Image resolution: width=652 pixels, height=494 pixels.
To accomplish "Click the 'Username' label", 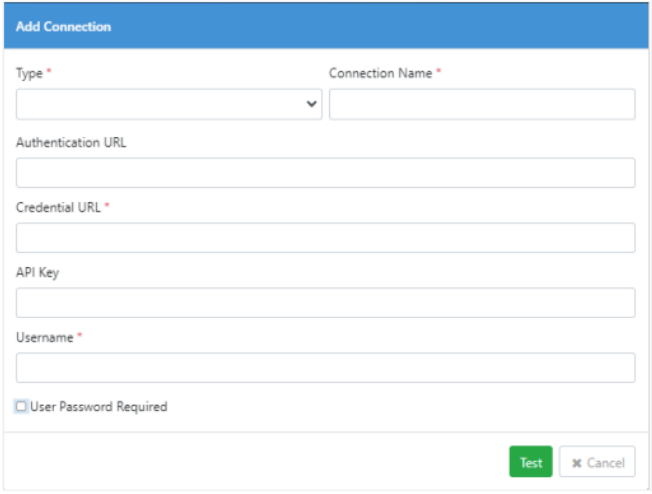I will 44,338.
